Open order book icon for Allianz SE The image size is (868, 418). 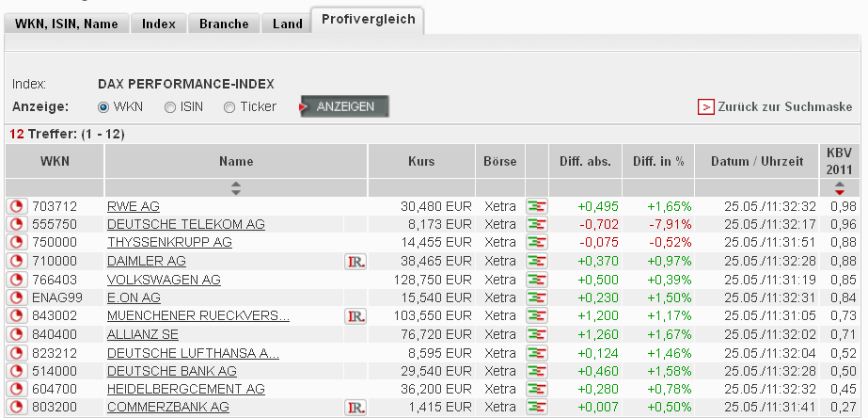point(536,334)
